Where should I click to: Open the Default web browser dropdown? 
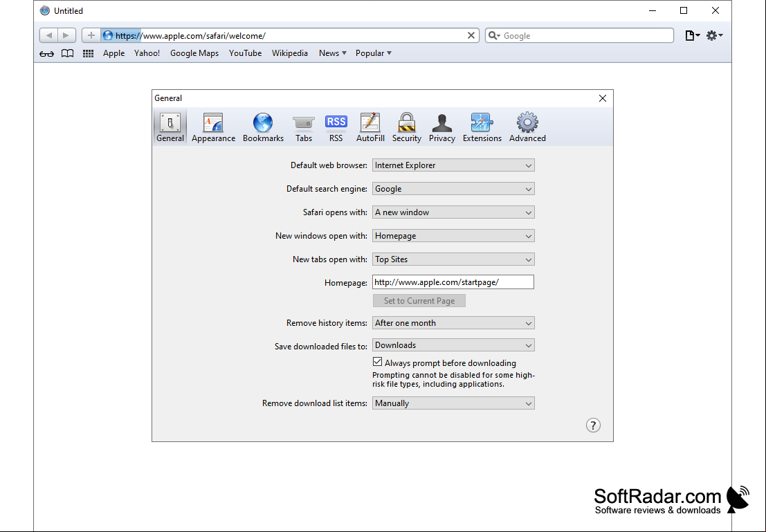453,165
